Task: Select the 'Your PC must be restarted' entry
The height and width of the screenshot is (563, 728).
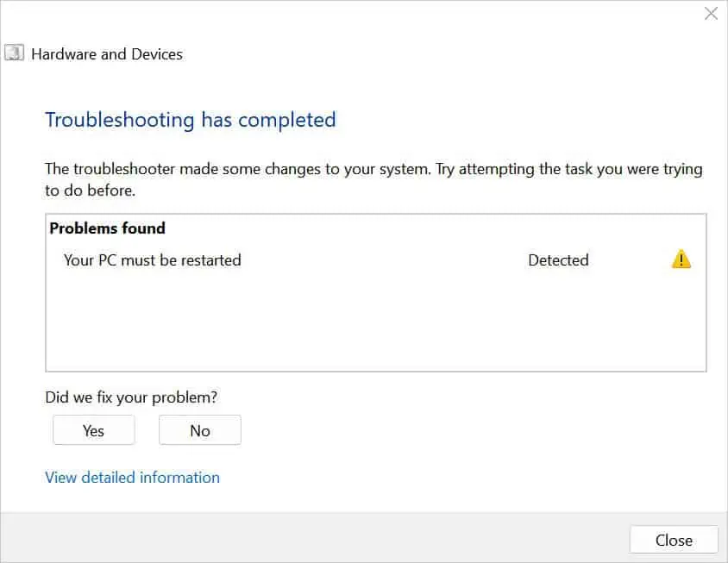Action: click(153, 260)
